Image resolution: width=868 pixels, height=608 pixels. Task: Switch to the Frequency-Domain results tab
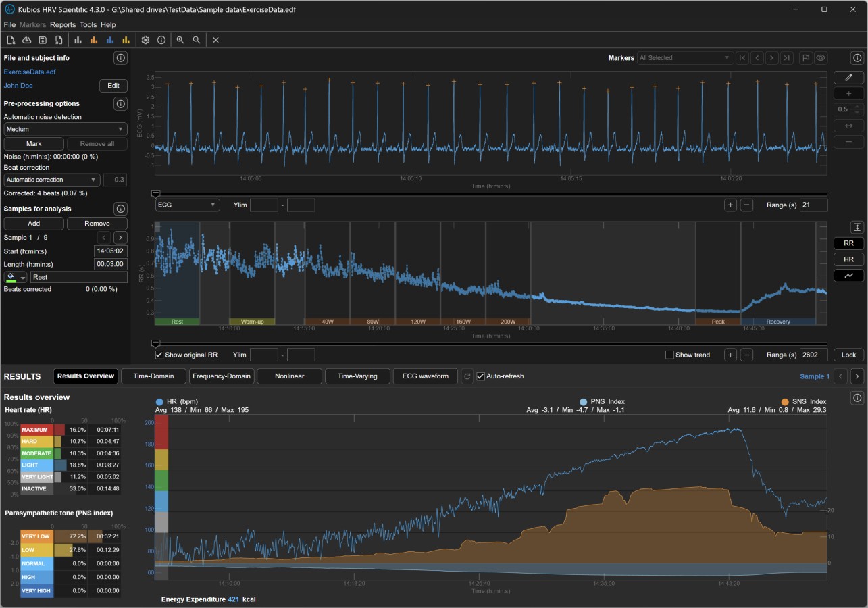point(222,376)
